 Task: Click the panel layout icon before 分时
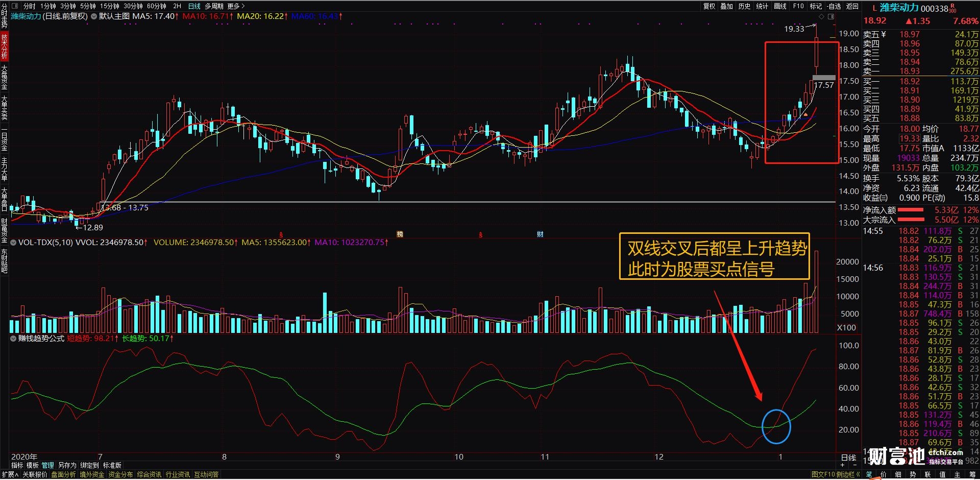(x=14, y=6)
